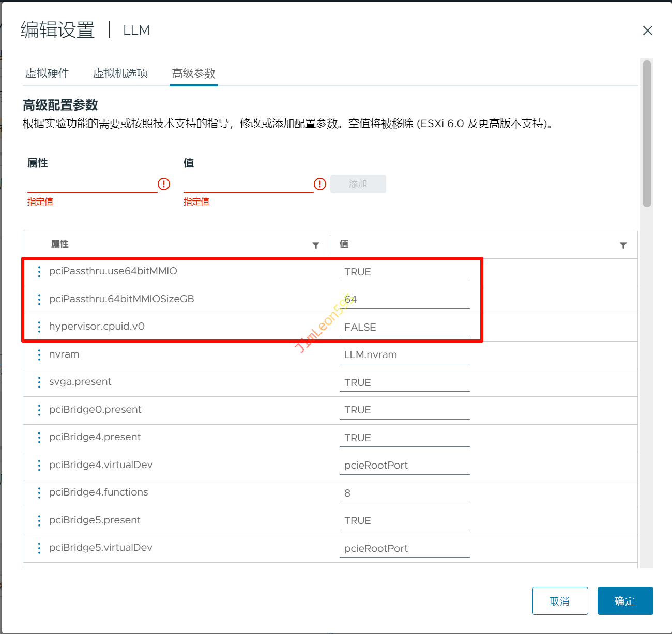This screenshot has height=634, width=672.
Task: Click the three-dot icon next to svga.present
Action: [39, 382]
